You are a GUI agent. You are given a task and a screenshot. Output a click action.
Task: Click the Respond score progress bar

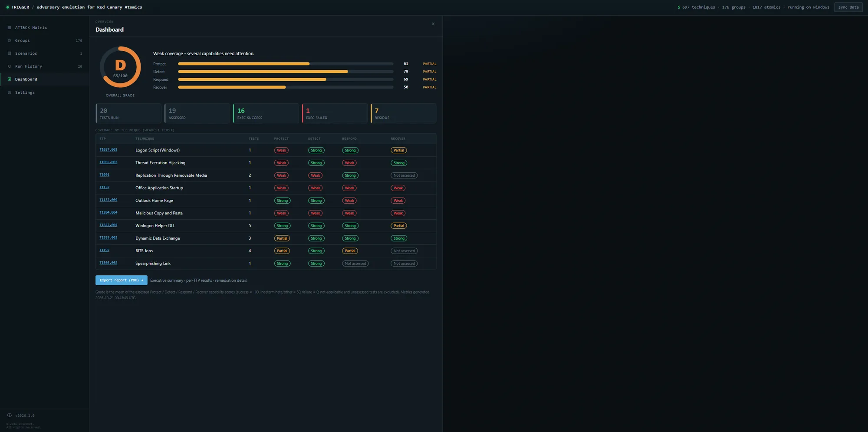(286, 79)
